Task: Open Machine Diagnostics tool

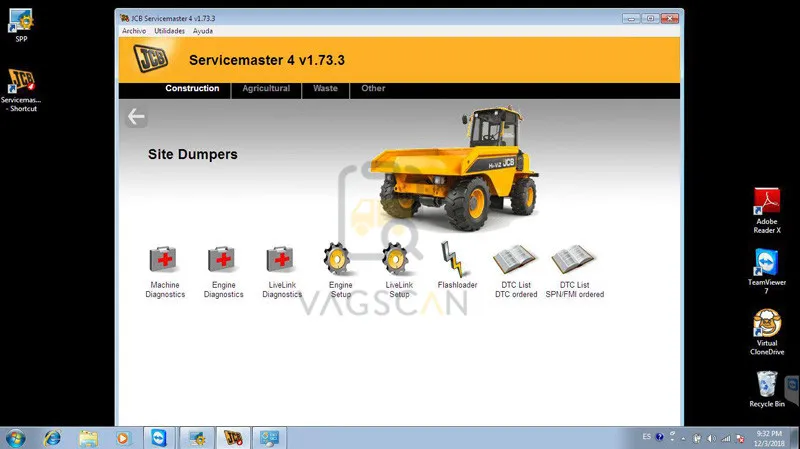Action: [x=165, y=272]
